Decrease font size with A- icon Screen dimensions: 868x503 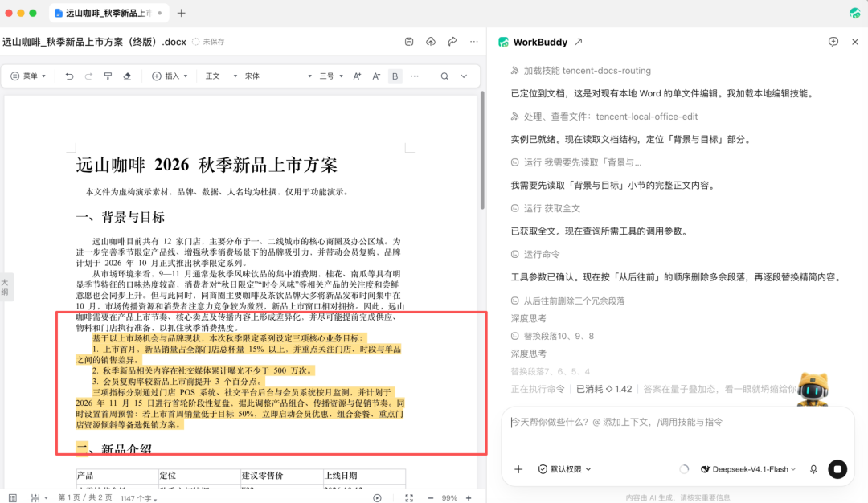click(x=376, y=76)
